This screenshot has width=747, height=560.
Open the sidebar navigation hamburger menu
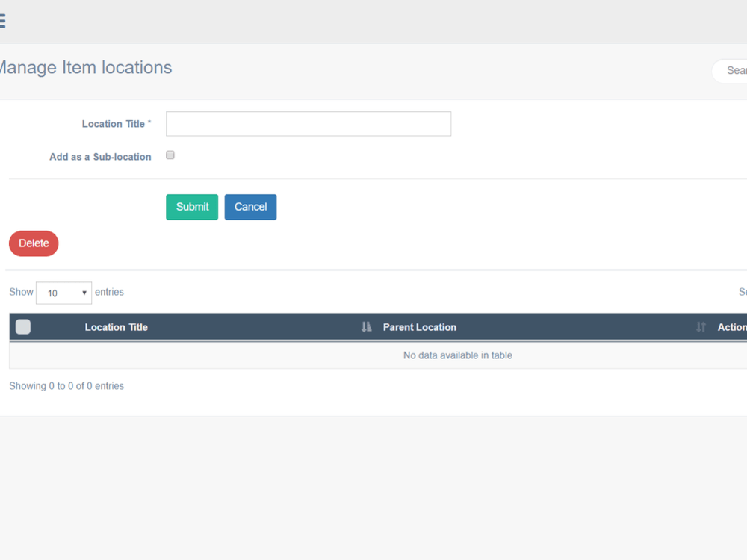(x=2, y=20)
